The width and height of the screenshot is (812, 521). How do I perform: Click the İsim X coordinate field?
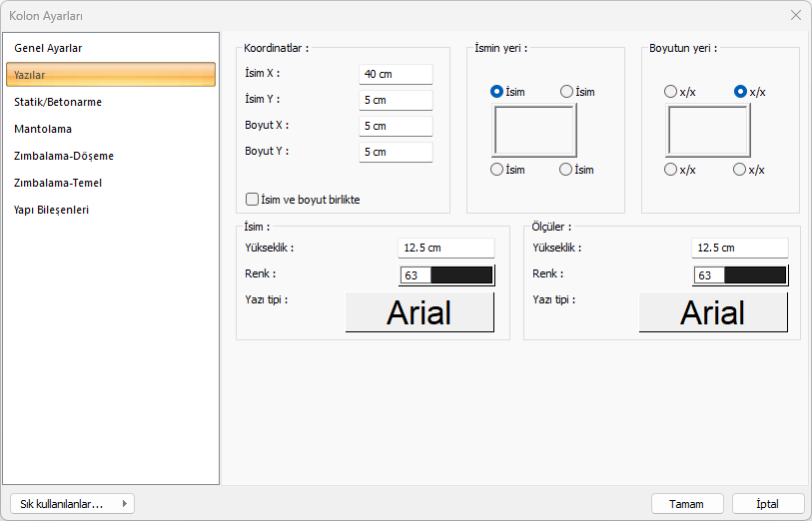[x=396, y=75]
